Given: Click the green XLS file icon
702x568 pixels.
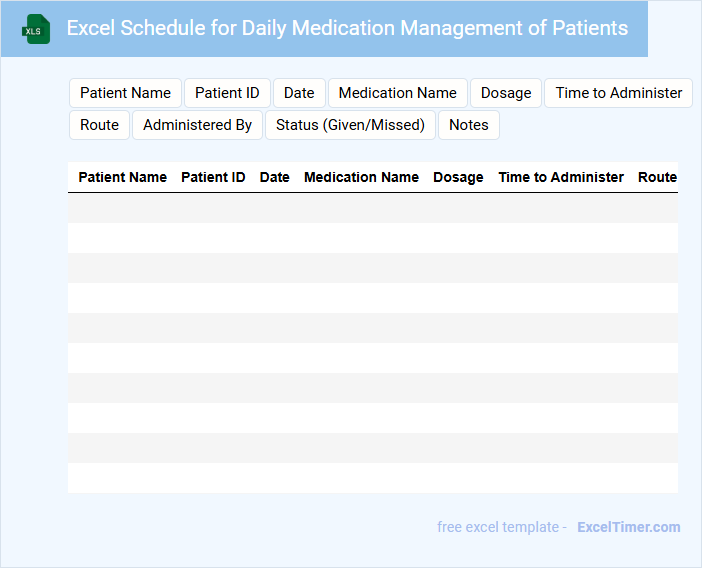Looking at the screenshot, I should click(x=36, y=30).
